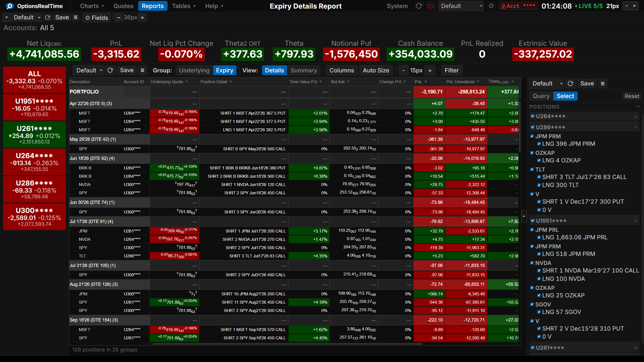
Task: Remove the Time Value Pct column
Action: click(321, 81)
